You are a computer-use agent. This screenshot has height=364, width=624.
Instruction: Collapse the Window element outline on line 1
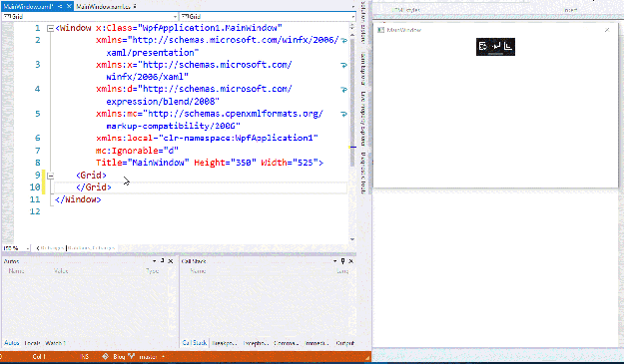pos(50,28)
